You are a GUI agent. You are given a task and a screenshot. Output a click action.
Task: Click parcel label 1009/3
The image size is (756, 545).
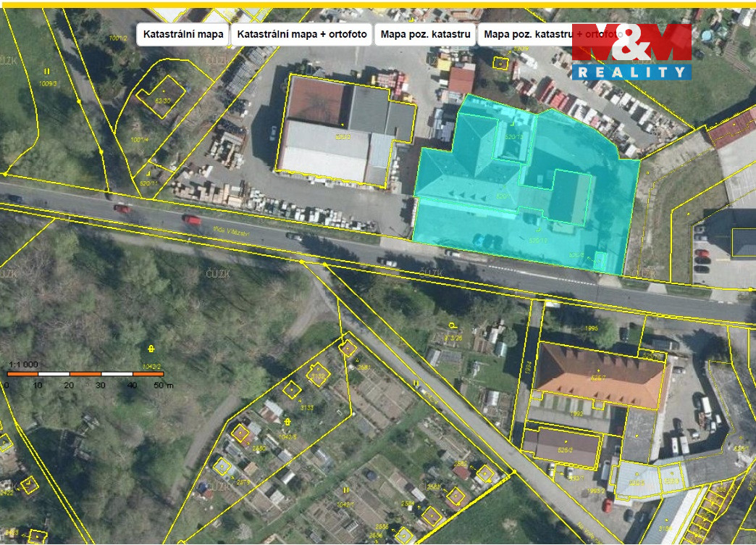[x=47, y=84]
